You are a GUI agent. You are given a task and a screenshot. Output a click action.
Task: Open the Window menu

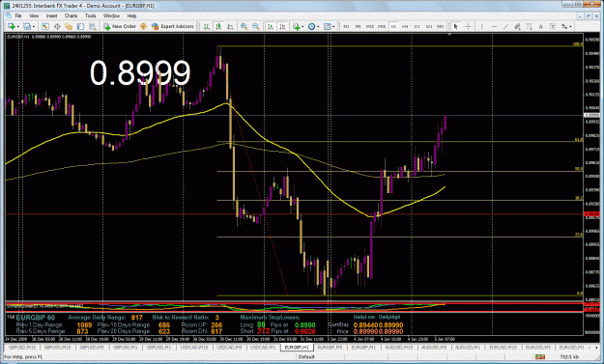click(111, 15)
